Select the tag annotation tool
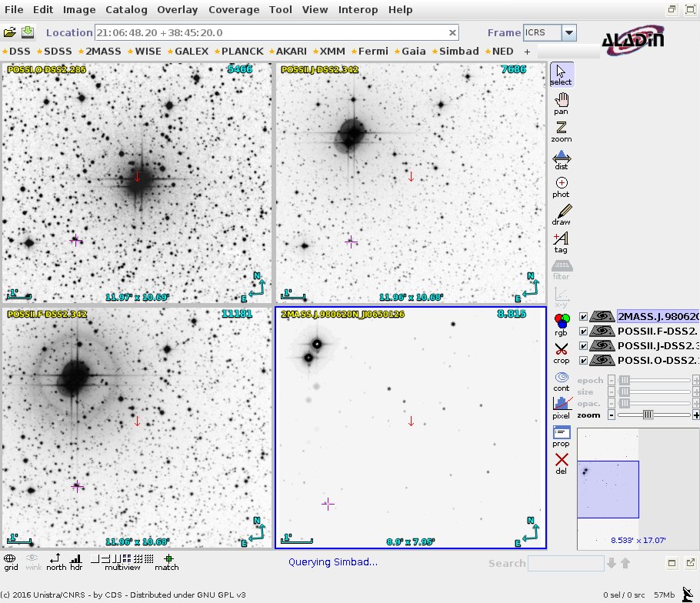 561,242
